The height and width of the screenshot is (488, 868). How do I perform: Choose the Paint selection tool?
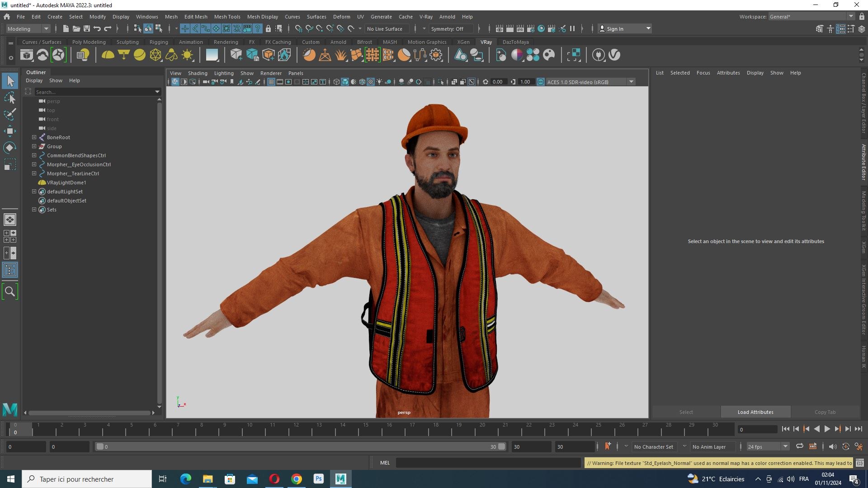click(x=9, y=114)
